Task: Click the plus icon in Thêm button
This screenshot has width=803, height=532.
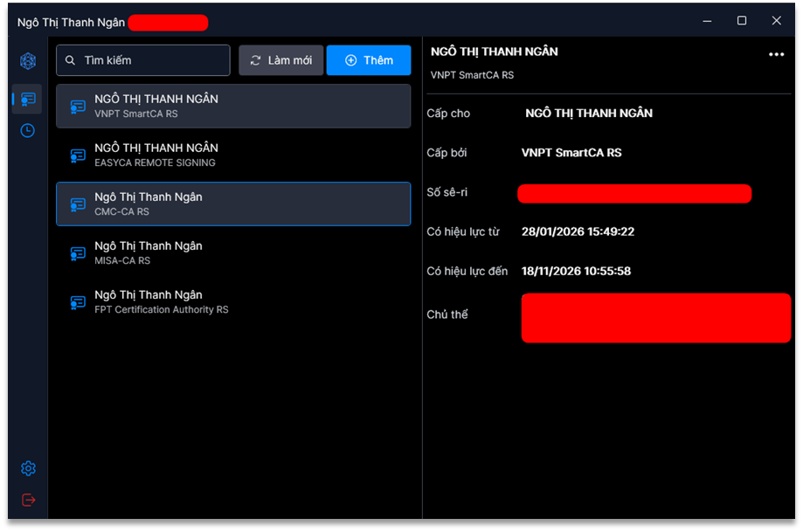Action: click(x=350, y=60)
